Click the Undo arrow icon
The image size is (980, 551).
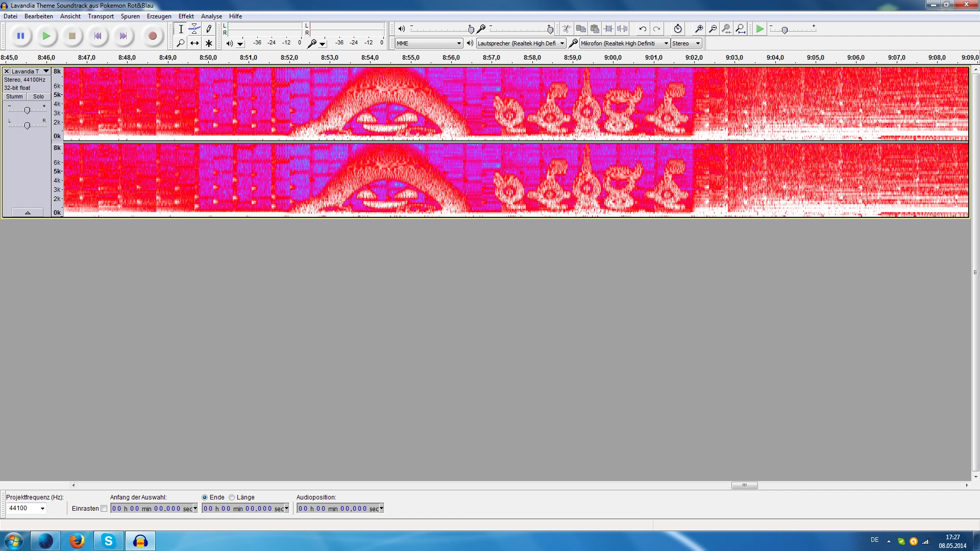coord(643,29)
